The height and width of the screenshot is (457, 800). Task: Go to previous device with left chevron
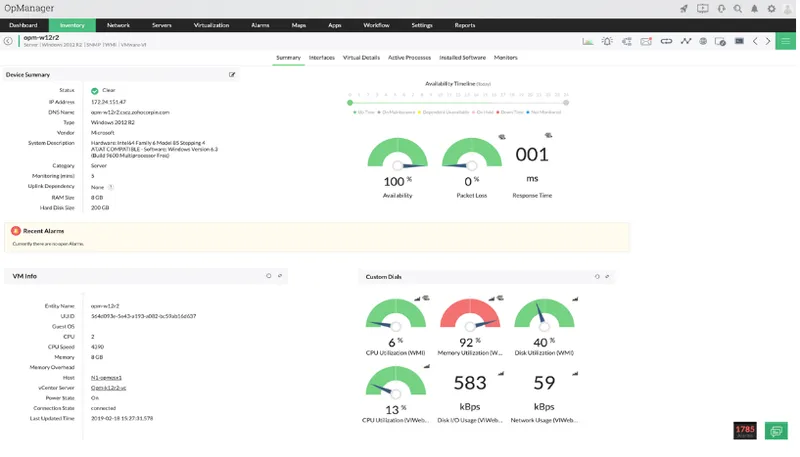click(x=755, y=41)
